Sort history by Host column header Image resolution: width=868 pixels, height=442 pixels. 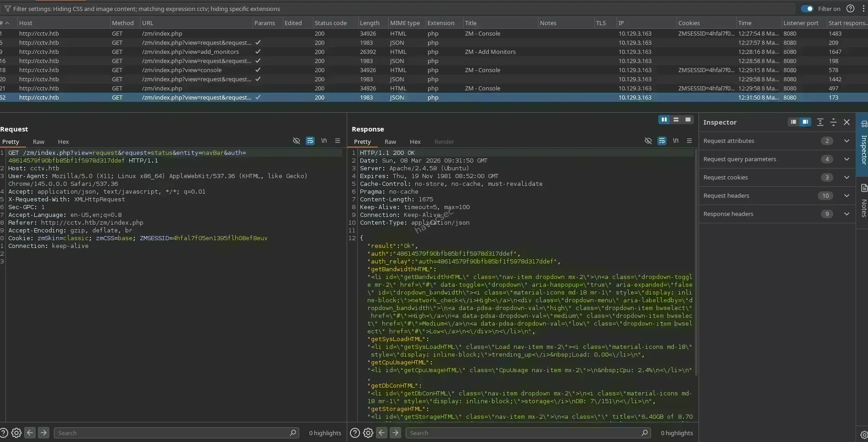63,23
